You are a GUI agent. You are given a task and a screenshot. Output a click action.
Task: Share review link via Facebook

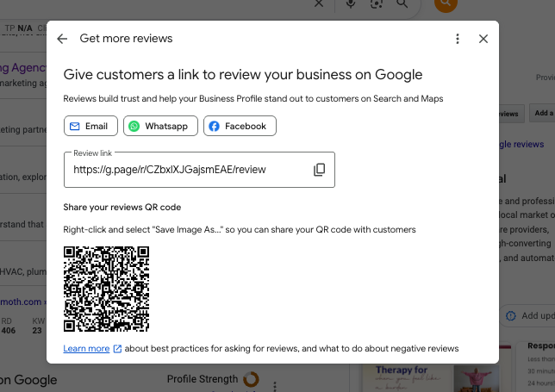tap(240, 126)
